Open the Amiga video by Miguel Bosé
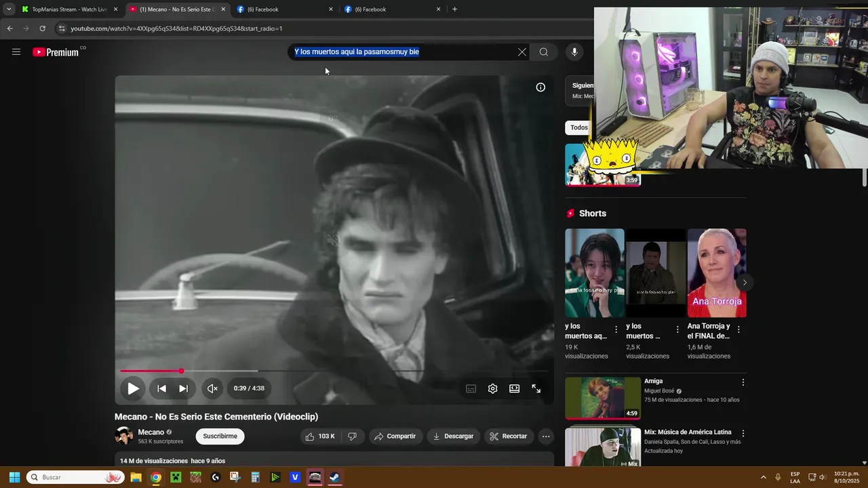Screen dimensions: 868x488 coord(654,381)
